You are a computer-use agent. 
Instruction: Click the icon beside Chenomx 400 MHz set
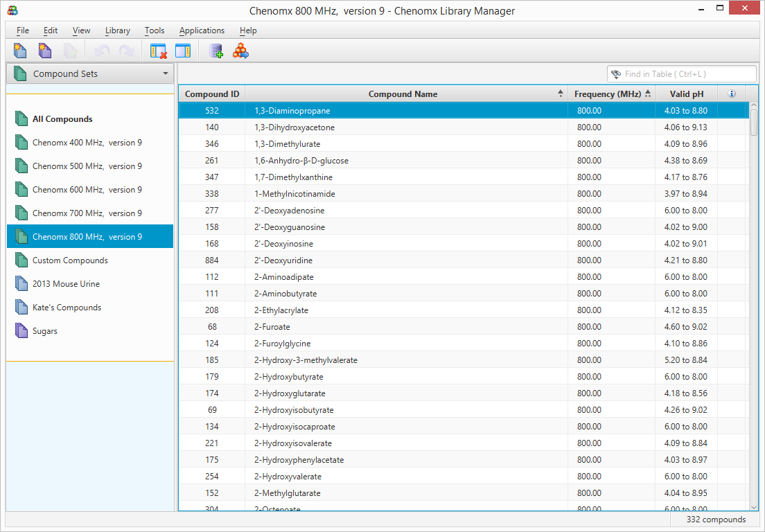point(21,143)
